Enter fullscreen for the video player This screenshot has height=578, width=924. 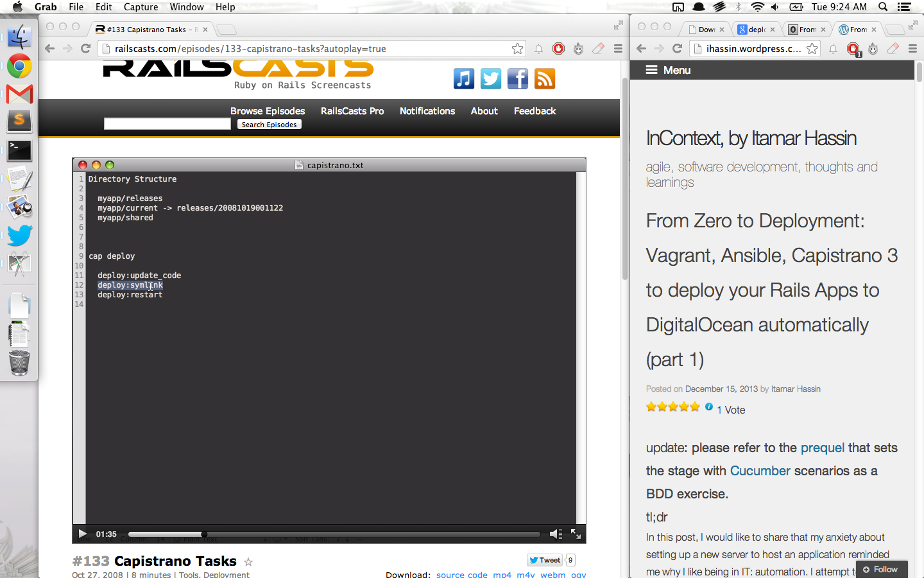[576, 534]
